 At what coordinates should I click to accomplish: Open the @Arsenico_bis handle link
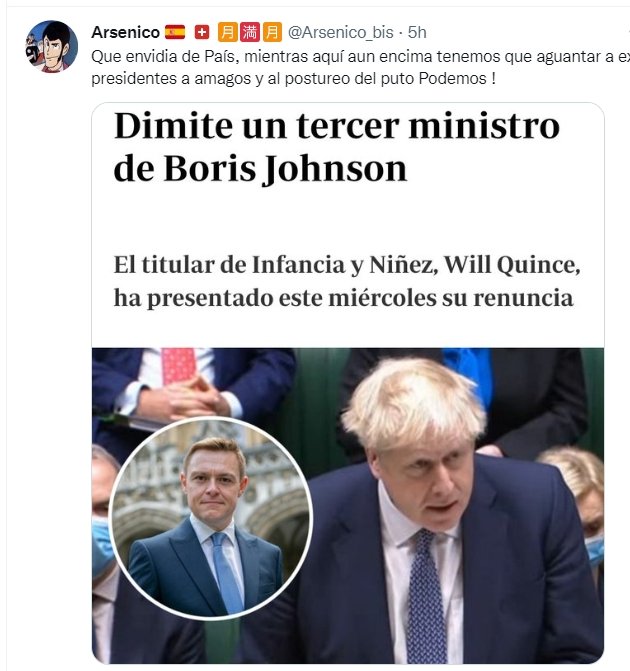pos(340,33)
